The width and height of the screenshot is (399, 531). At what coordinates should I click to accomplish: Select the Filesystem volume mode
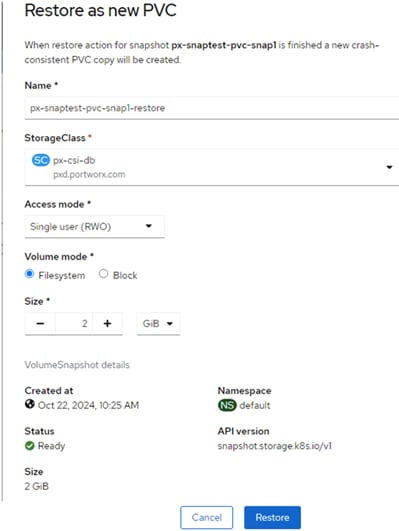click(x=29, y=274)
